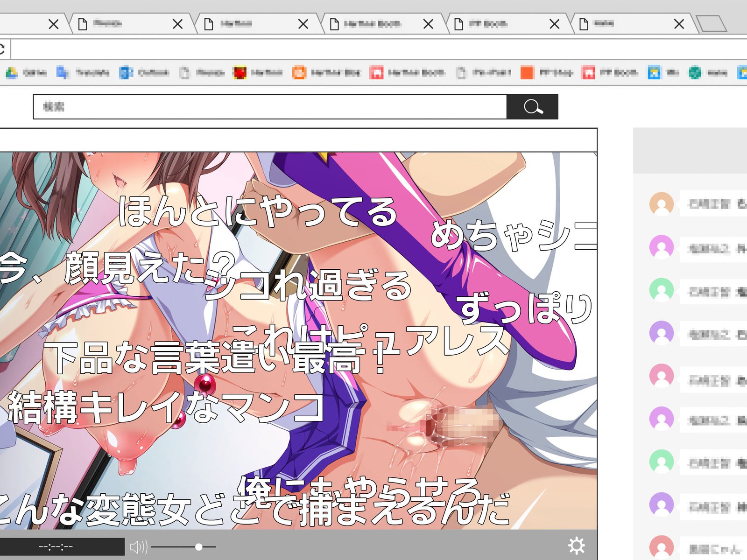
Task: Click the topmost chat message in the sidebar
Action: 710,203
